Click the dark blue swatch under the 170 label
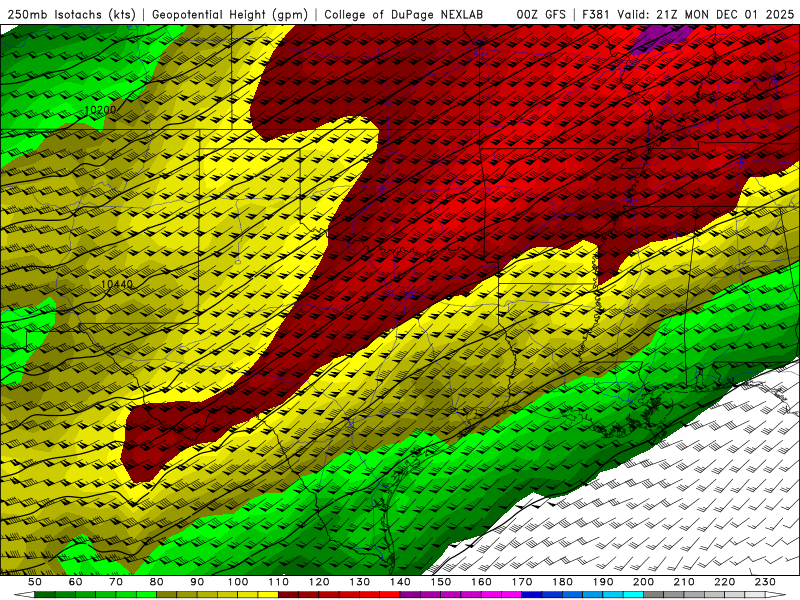This screenshot has height=600, width=800. tap(532, 594)
